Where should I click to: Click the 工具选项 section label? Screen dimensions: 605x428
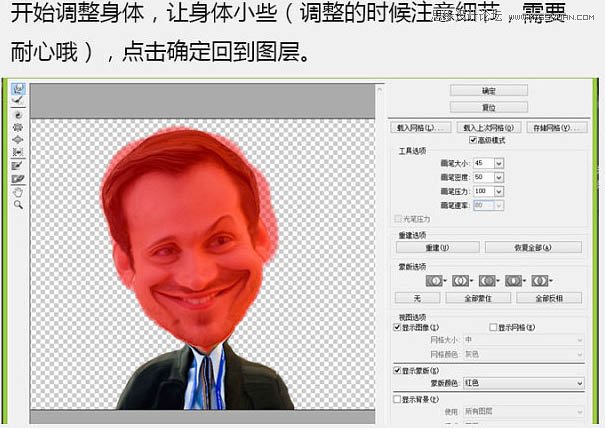tap(412, 151)
